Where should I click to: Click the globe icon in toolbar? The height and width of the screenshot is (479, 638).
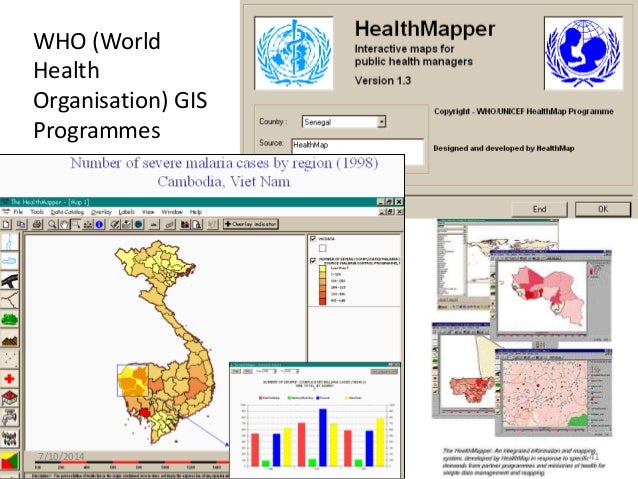click(138, 224)
